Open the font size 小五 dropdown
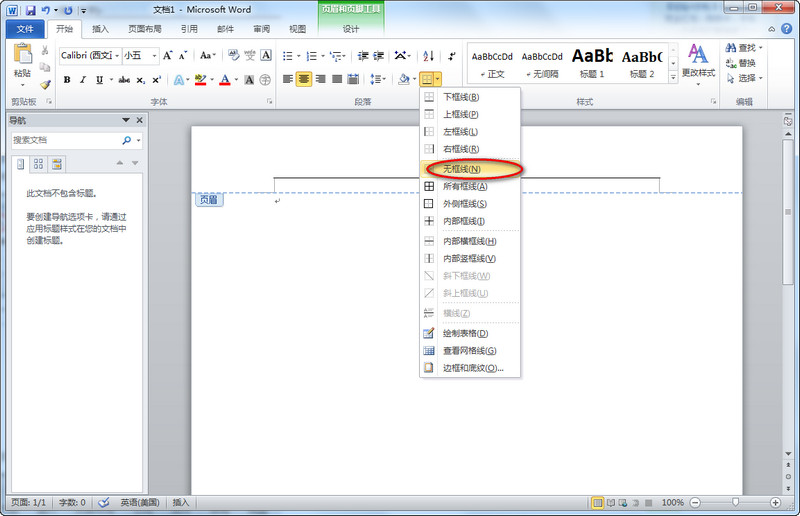The width and height of the screenshot is (800, 516). (x=153, y=56)
